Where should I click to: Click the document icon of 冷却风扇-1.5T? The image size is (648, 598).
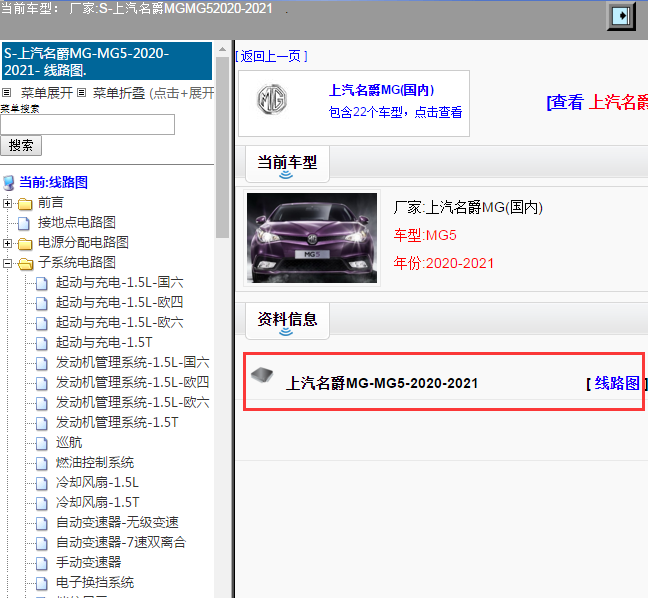coord(41,503)
